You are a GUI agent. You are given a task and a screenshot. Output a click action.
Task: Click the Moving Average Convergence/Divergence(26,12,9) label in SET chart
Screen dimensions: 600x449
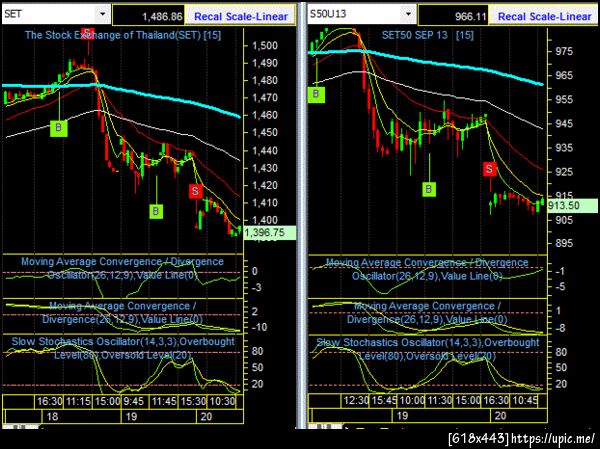click(x=122, y=312)
